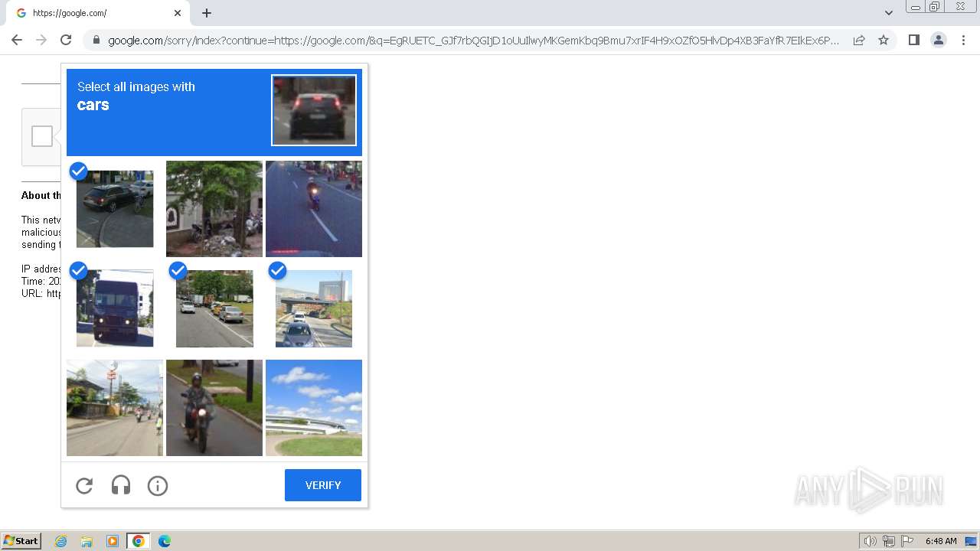Screen dimensions: 980x551
Task: Open the Chrome profile avatar menu
Action: click(938, 40)
